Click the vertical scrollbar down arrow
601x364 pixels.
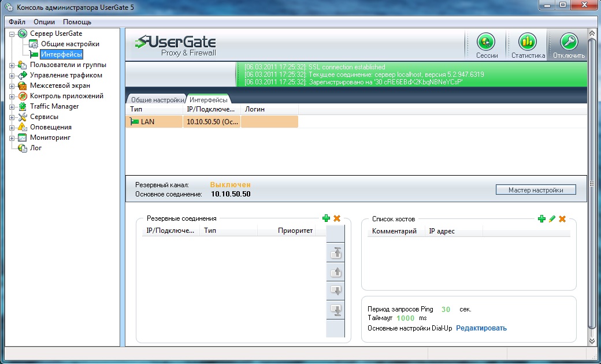[592, 341]
